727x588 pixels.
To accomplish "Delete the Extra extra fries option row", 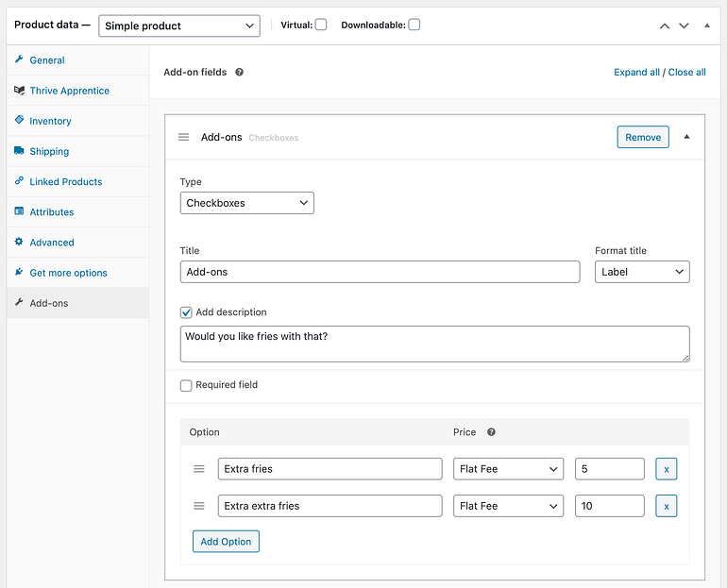I will [x=667, y=506].
